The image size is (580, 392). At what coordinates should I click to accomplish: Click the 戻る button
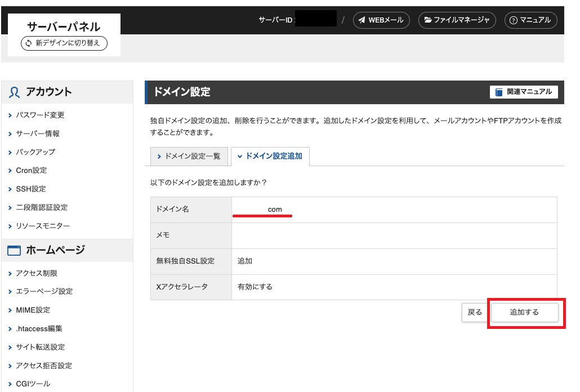click(x=475, y=313)
